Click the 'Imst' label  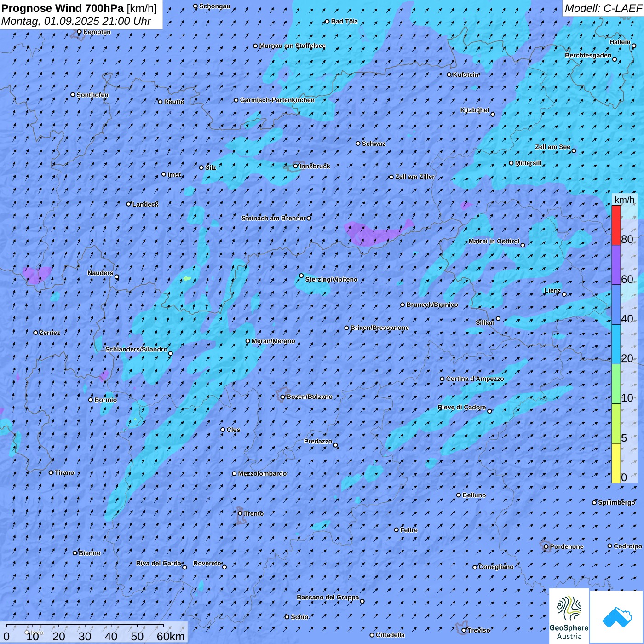point(174,174)
